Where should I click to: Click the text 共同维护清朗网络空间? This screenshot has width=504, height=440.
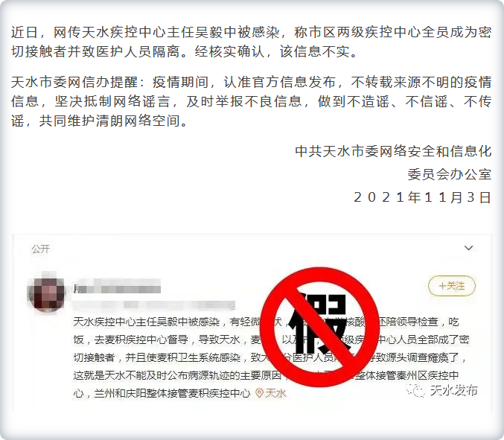(x=109, y=121)
